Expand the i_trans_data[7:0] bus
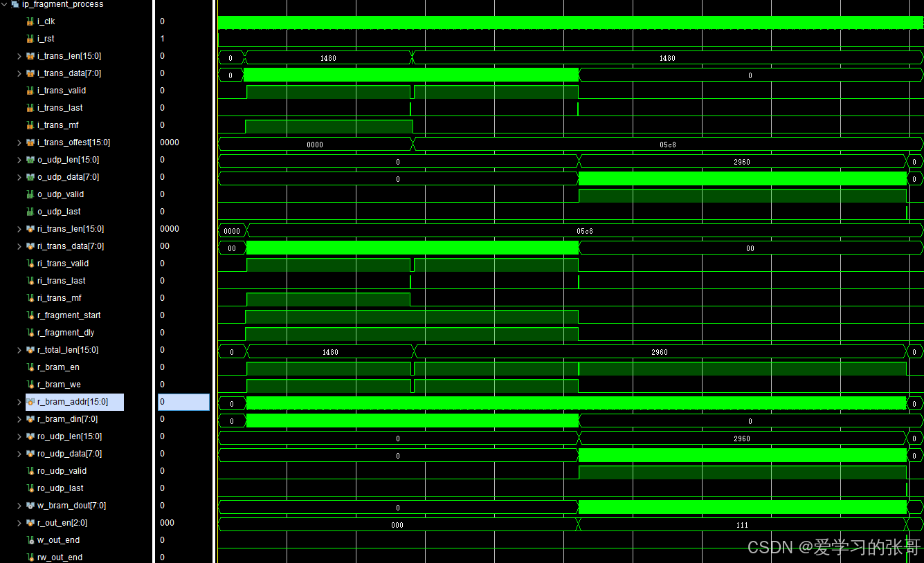924x563 pixels. coord(19,73)
